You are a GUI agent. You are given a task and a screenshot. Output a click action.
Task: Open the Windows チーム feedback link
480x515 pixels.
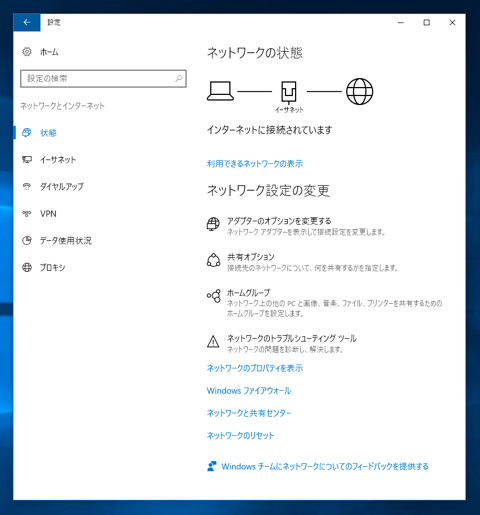(x=325, y=466)
